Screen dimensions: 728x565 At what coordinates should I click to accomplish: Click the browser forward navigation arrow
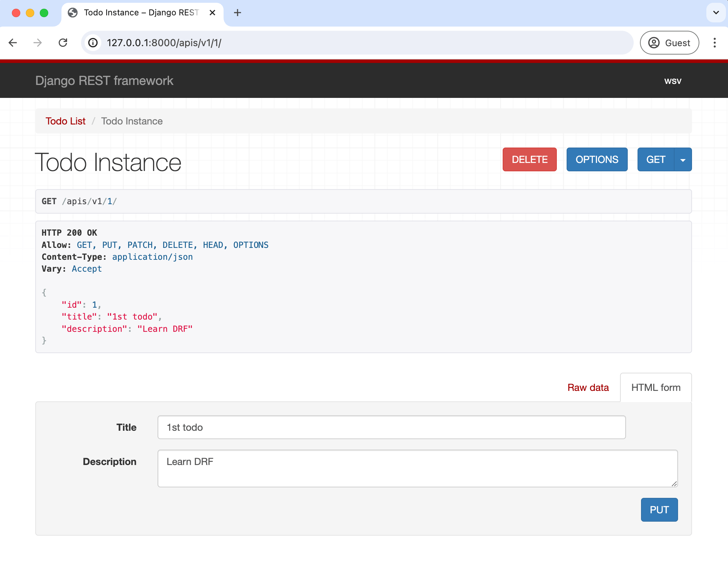(38, 43)
